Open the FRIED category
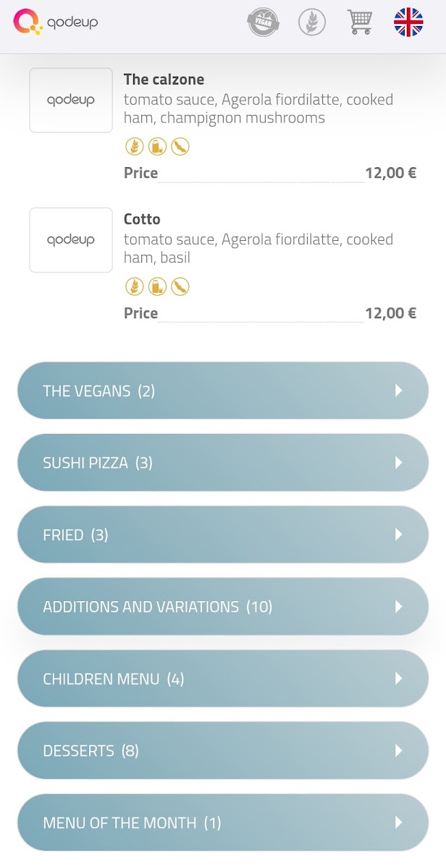The image size is (446, 868). [x=223, y=535]
